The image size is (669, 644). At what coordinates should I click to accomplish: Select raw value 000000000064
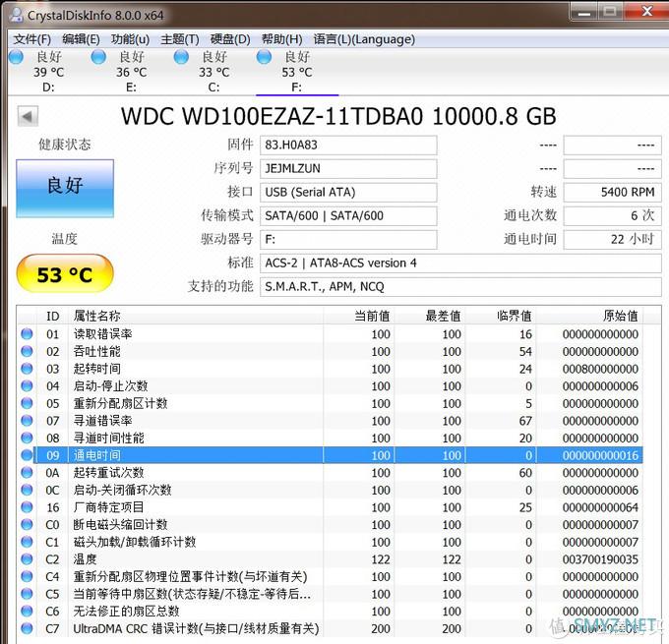click(x=600, y=507)
